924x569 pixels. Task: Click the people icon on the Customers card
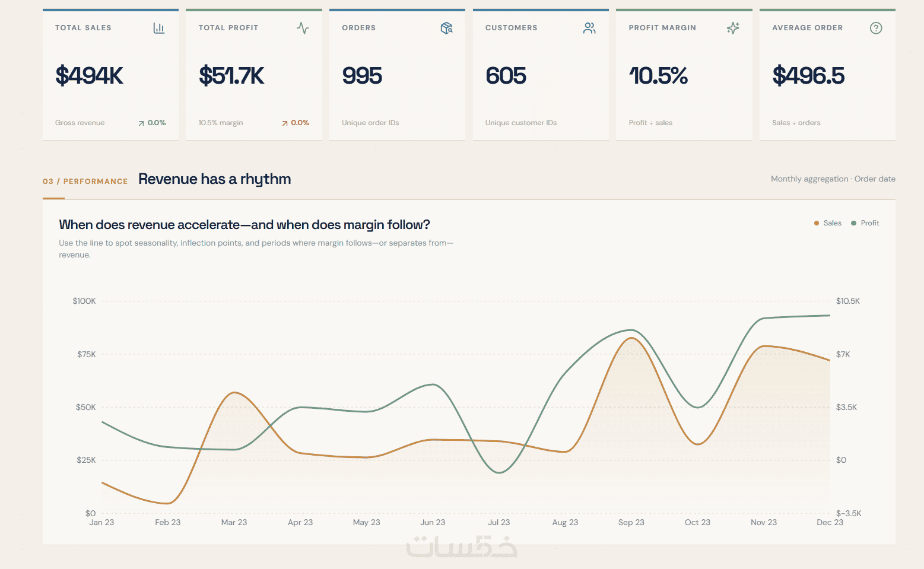589,28
